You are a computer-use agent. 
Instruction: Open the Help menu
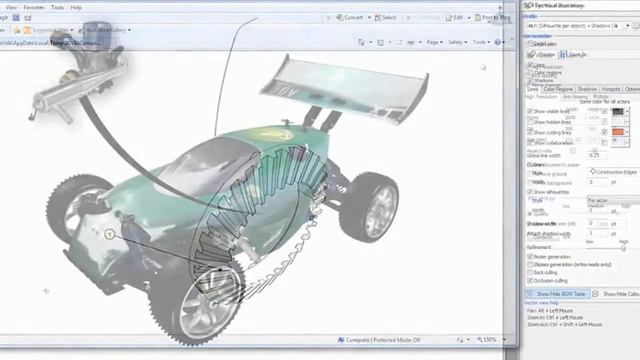pos(76,7)
